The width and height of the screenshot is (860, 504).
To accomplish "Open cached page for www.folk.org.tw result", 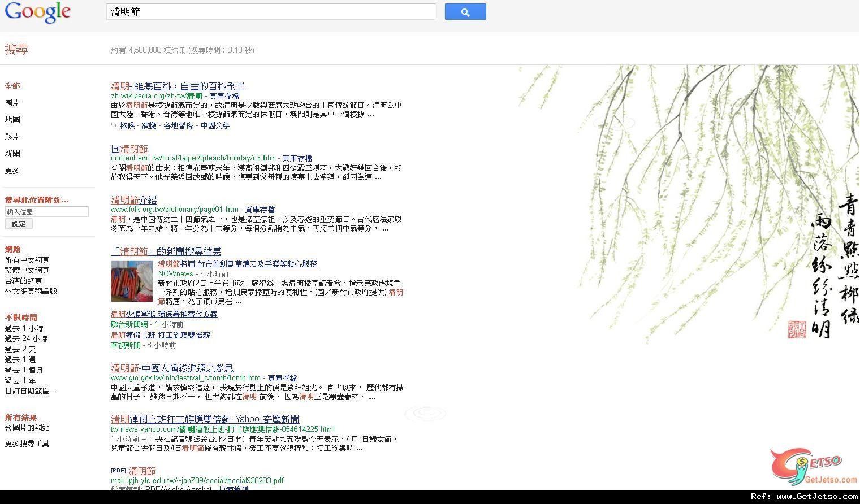I will coord(260,210).
